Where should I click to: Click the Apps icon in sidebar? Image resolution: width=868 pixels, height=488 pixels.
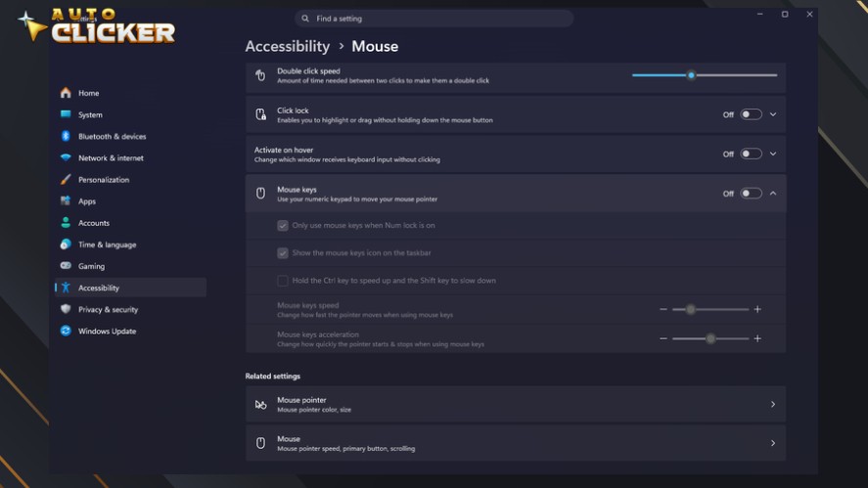click(x=66, y=200)
